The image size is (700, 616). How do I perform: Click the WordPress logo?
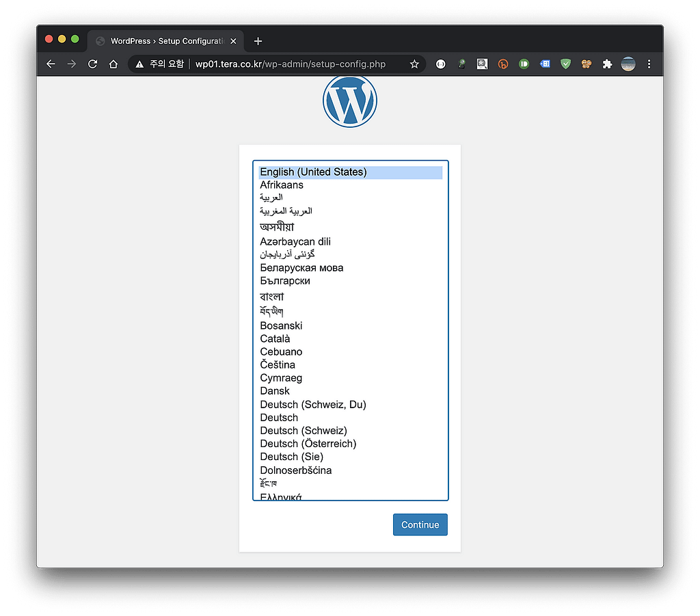[350, 101]
